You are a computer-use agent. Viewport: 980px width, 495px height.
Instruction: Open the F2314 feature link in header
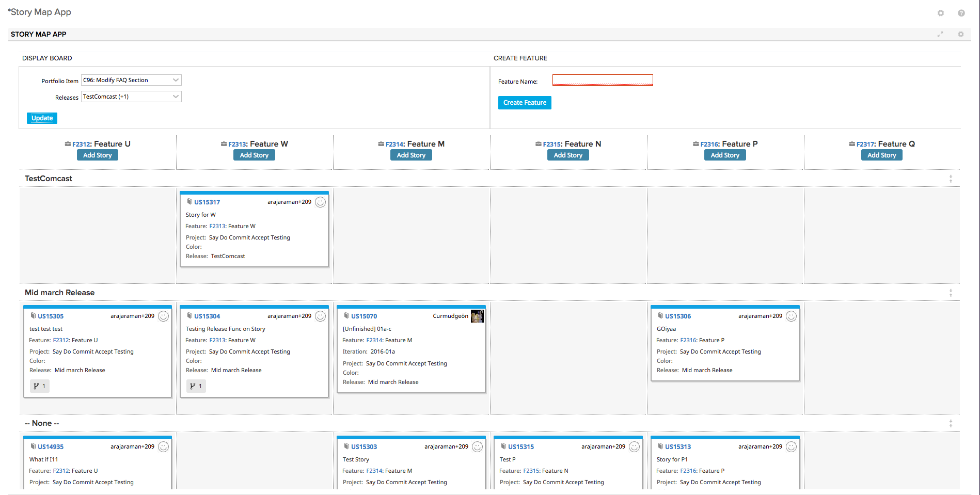tap(394, 145)
